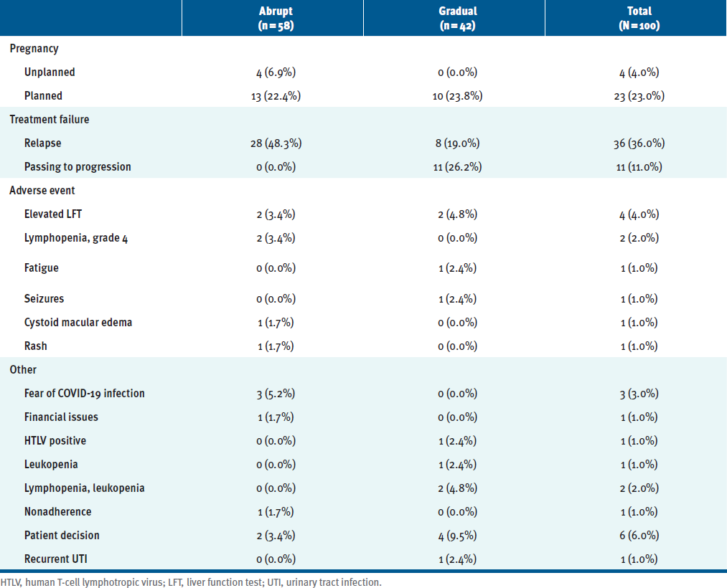
Task: Select the Nonadherence row label
Action: click(57, 511)
